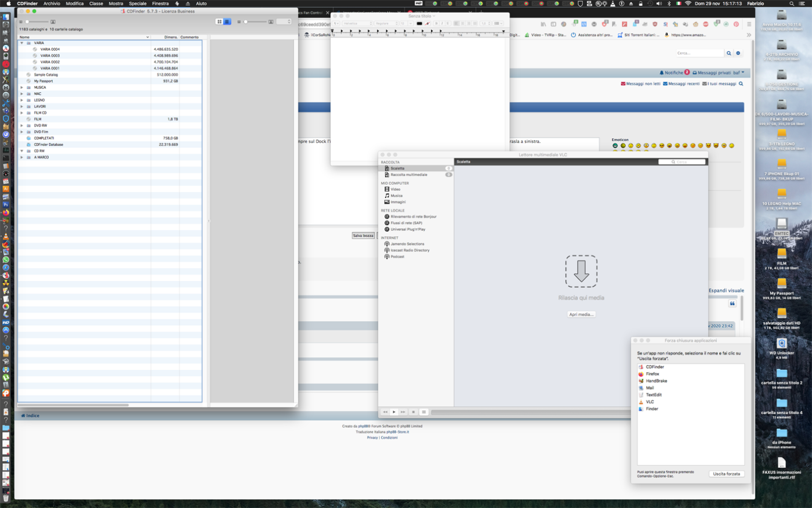Viewport: 812px width, 508px height.
Task: Expand the LEGNO folder in CDFinder
Action: (x=22, y=100)
